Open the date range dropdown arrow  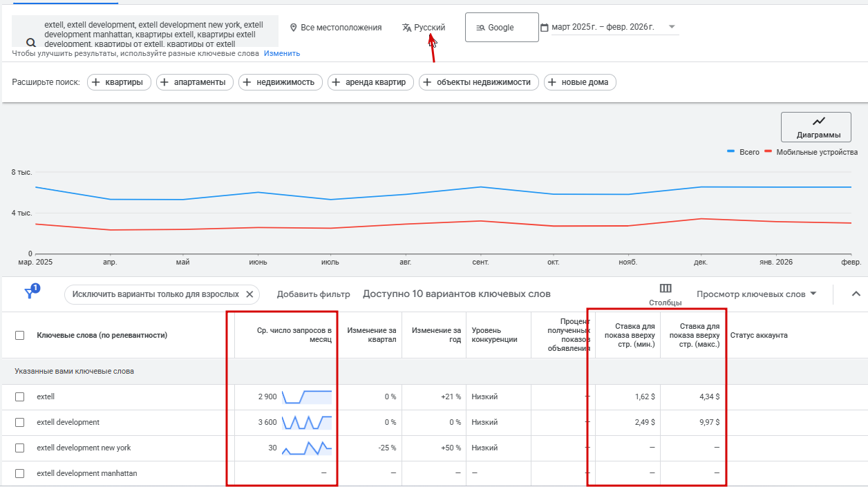pyautogui.click(x=672, y=28)
